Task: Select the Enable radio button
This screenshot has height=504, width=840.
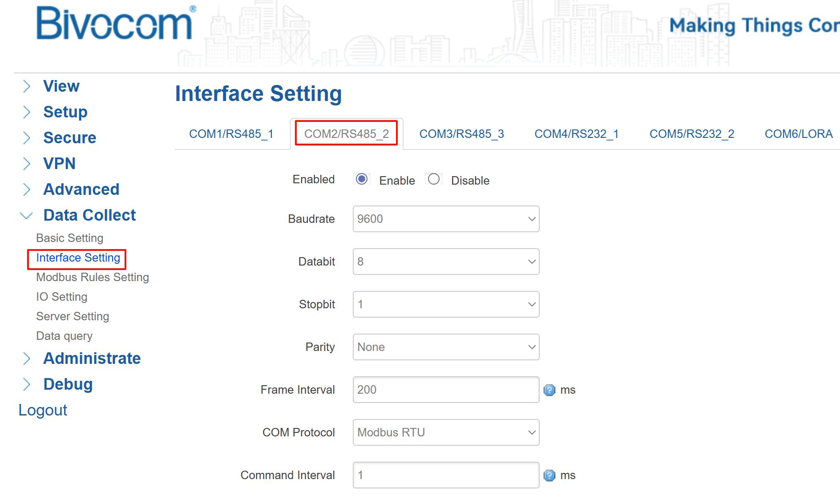Action: tap(362, 179)
